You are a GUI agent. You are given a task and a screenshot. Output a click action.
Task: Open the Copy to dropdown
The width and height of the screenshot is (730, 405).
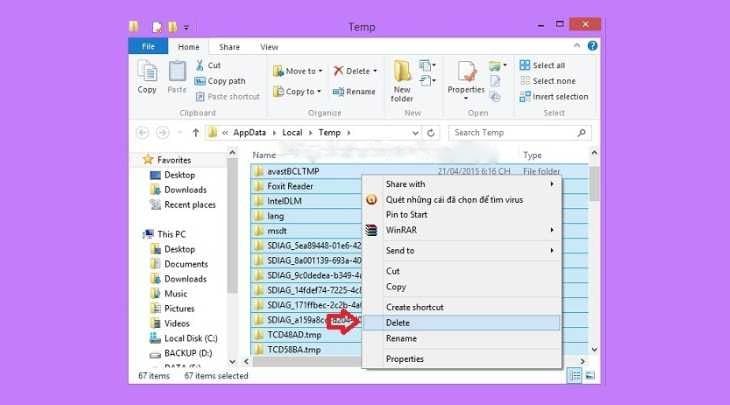[297, 91]
